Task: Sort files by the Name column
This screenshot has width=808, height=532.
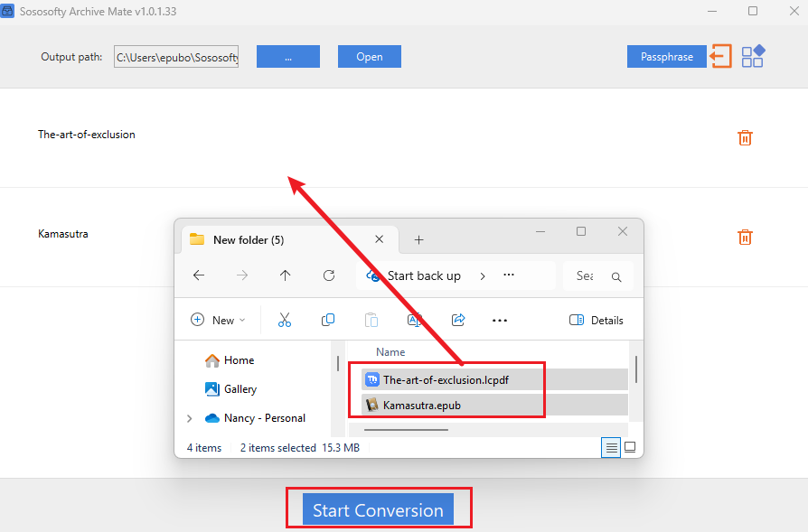Action: coord(390,352)
